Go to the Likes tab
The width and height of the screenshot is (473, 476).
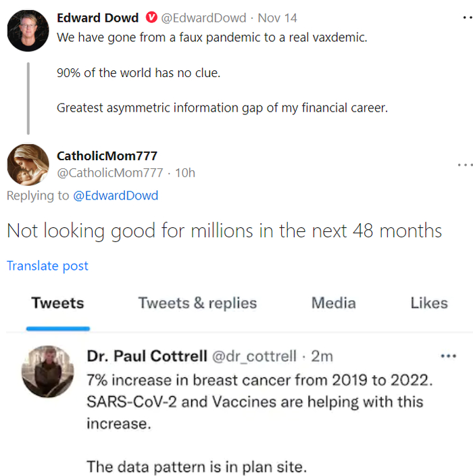429,303
